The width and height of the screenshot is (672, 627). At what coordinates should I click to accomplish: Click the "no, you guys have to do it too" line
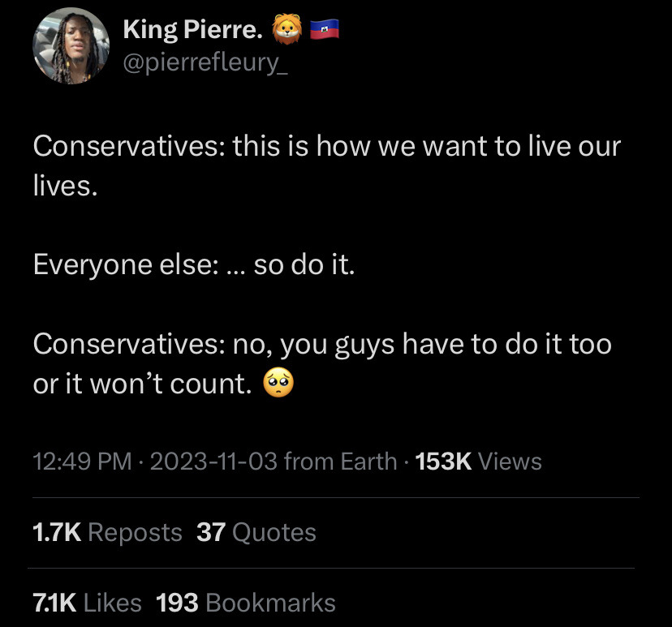422,344
